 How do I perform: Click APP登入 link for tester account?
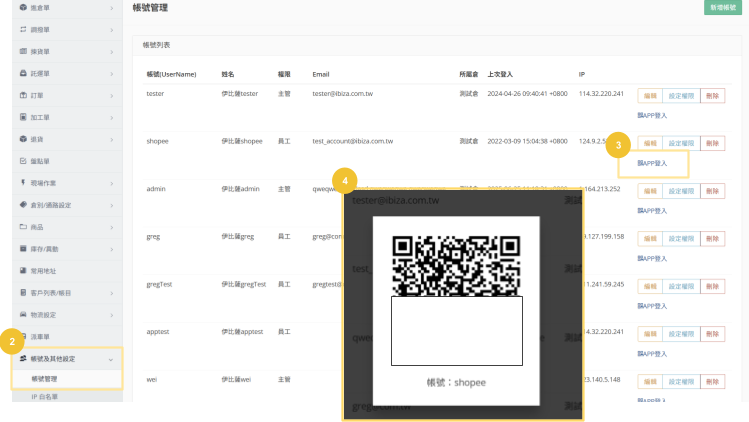[652, 116]
